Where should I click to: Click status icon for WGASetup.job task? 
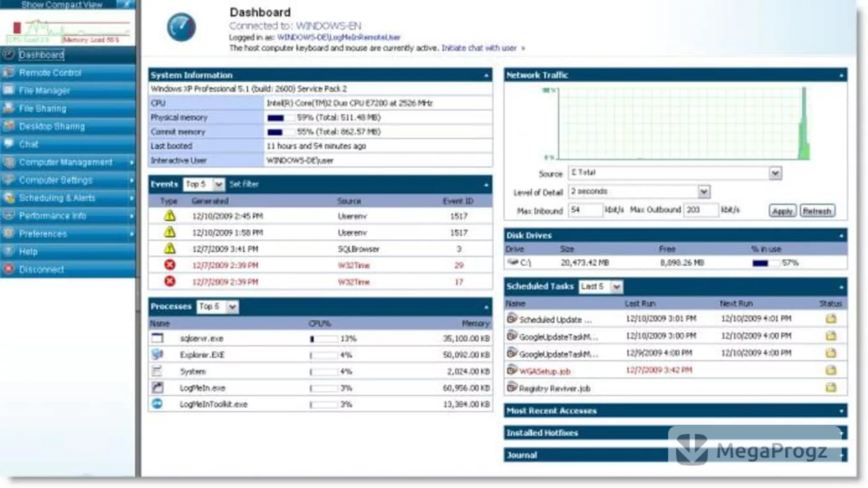point(831,370)
